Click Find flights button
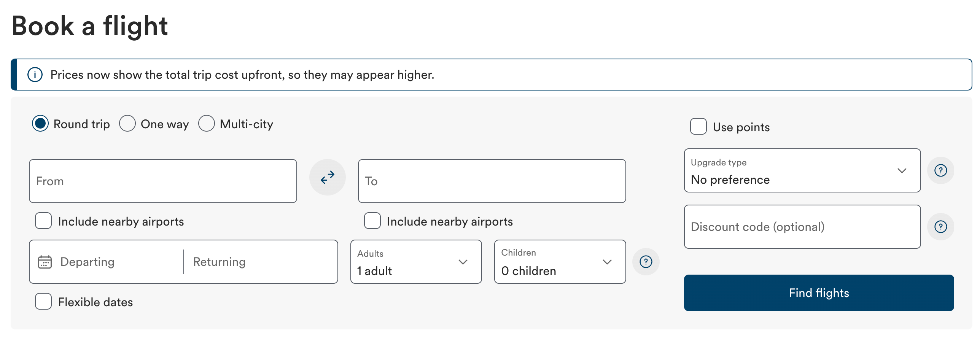 click(x=819, y=293)
